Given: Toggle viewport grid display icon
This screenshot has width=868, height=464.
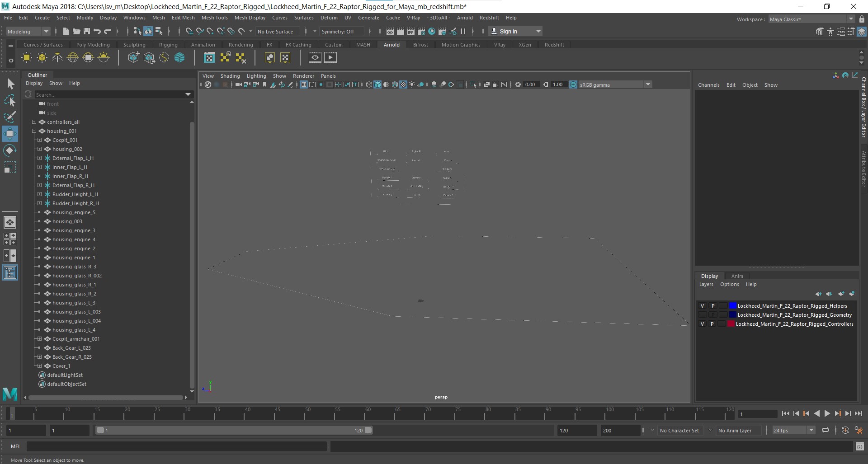Looking at the screenshot, I should 303,84.
